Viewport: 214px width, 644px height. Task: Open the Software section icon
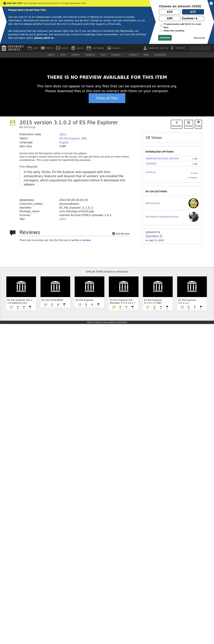pos(88,48)
